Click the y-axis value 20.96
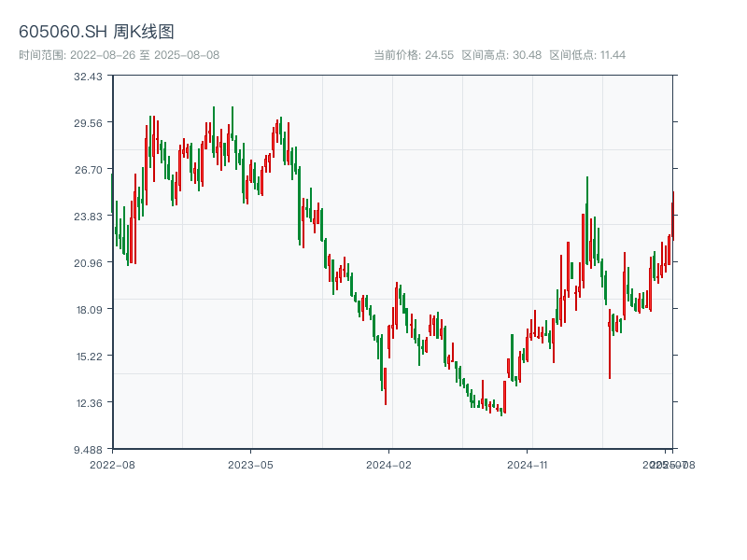Image resolution: width=747 pixels, height=560 pixels. pos(88,263)
